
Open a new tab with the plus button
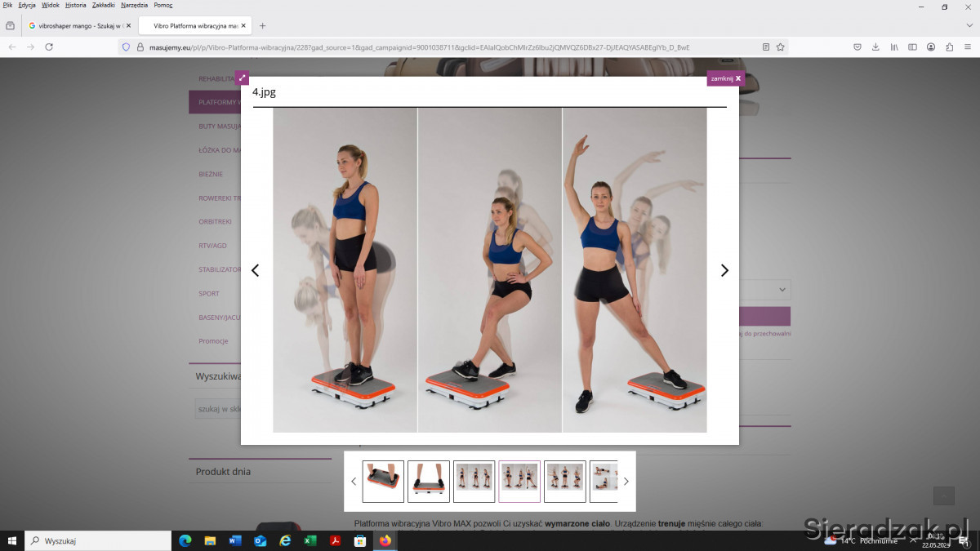(262, 25)
